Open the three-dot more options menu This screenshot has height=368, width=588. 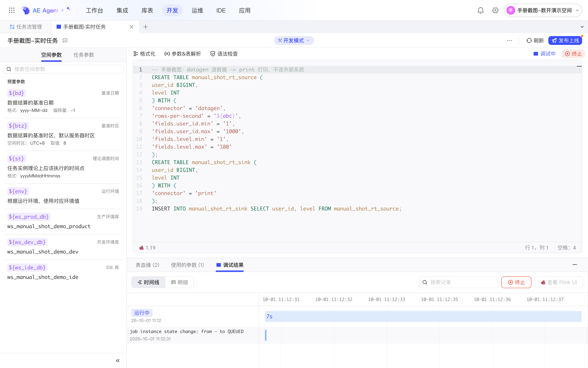click(510, 40)
